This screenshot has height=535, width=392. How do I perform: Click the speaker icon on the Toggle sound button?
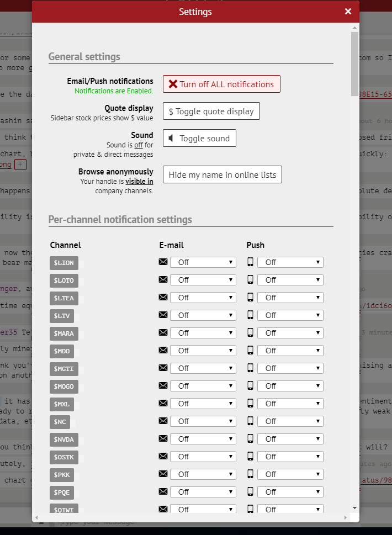[x=171, y=138]
